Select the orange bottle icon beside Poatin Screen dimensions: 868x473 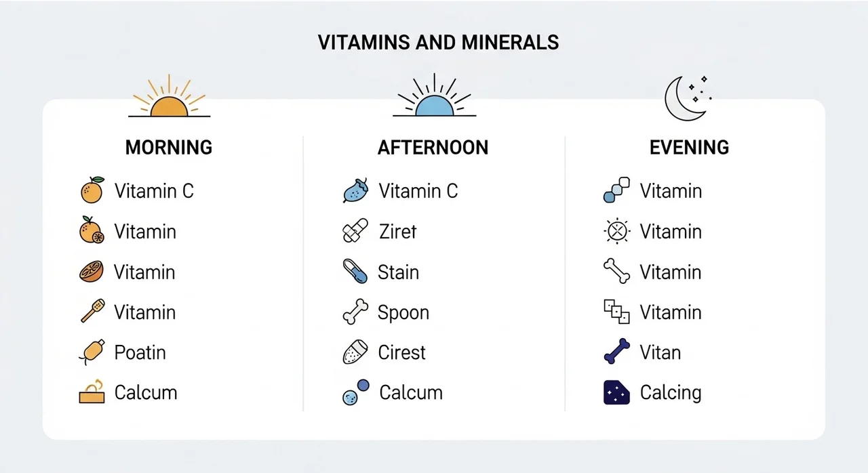coord(92,352)
